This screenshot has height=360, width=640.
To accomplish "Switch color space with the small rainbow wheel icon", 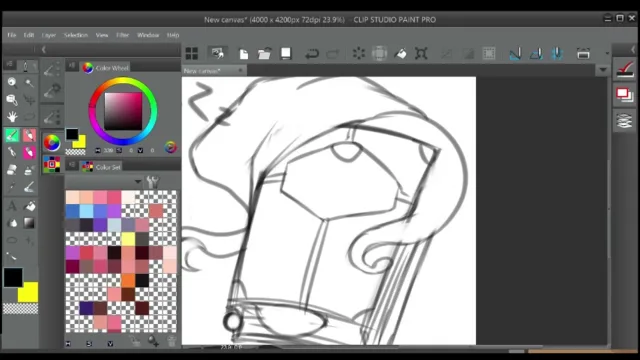I will 171,147.
